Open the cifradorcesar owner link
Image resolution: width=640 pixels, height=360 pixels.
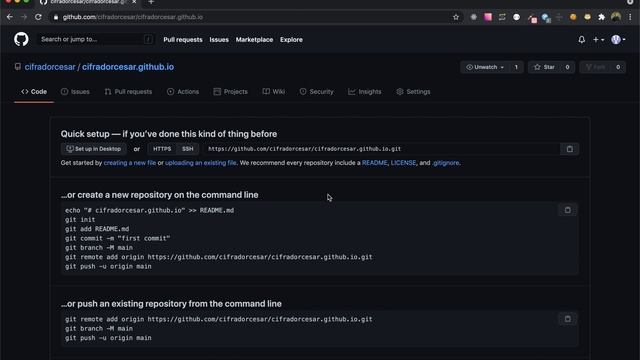50,67
